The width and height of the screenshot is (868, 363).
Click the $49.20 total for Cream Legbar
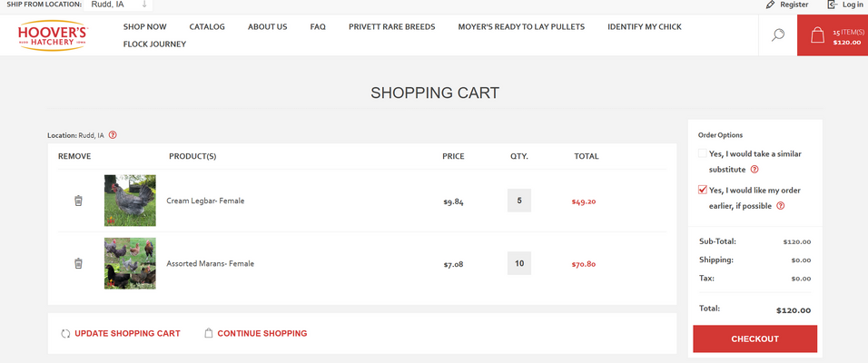584,201
